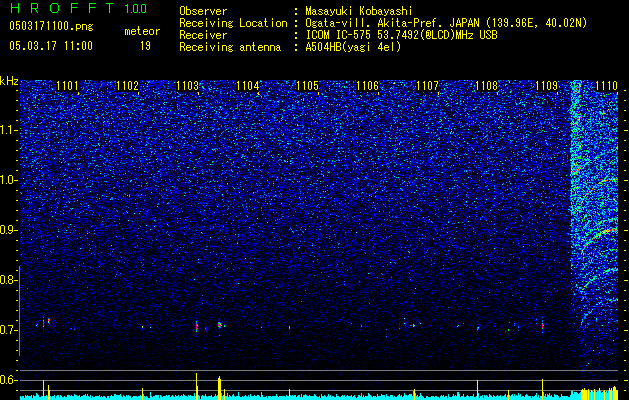Click the meteor echo just before 1109
Image resolution: width=629 pixels, height=400 pixels.
[x=542, y=324]
